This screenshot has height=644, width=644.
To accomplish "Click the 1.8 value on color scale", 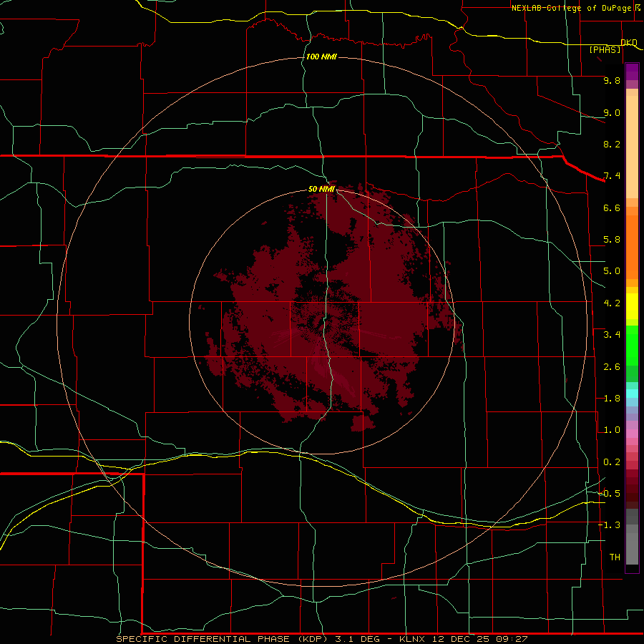I will coord(612,399).
